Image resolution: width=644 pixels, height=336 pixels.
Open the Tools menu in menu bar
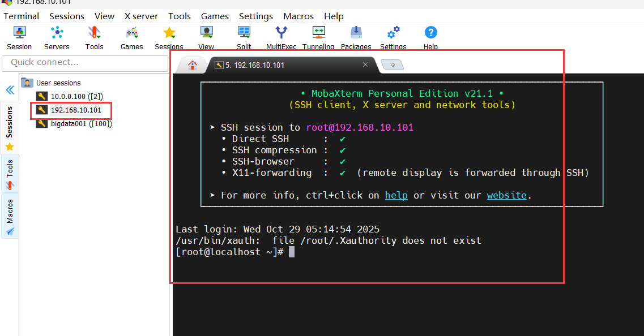[x=180, y=16]
